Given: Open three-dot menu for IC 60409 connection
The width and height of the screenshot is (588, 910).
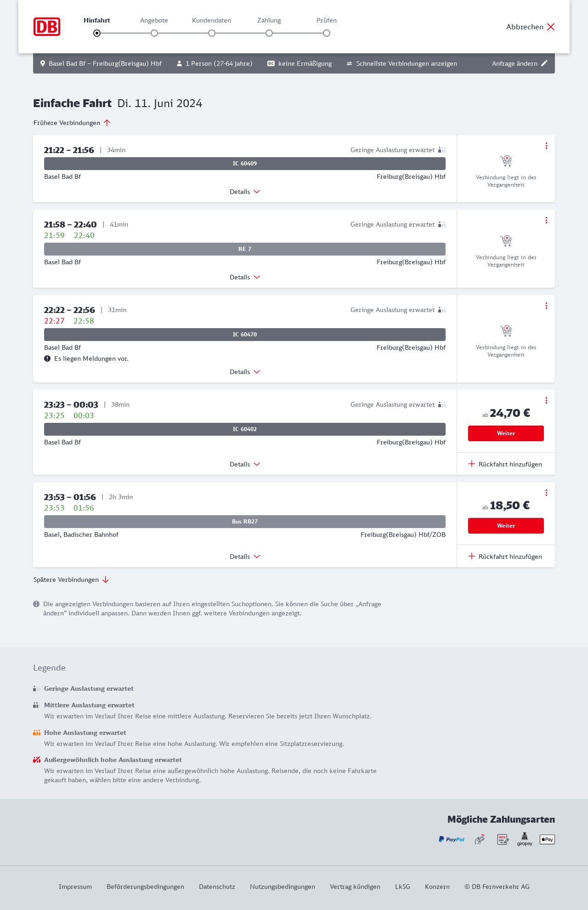Looking at the screenshot, I should pyautogui.click(x=546, y=146).
